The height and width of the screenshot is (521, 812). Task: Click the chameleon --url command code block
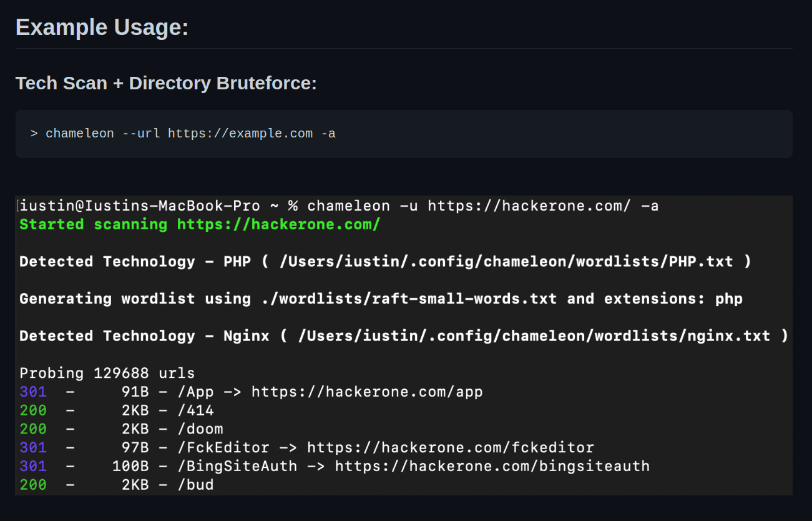coord(404,134)
